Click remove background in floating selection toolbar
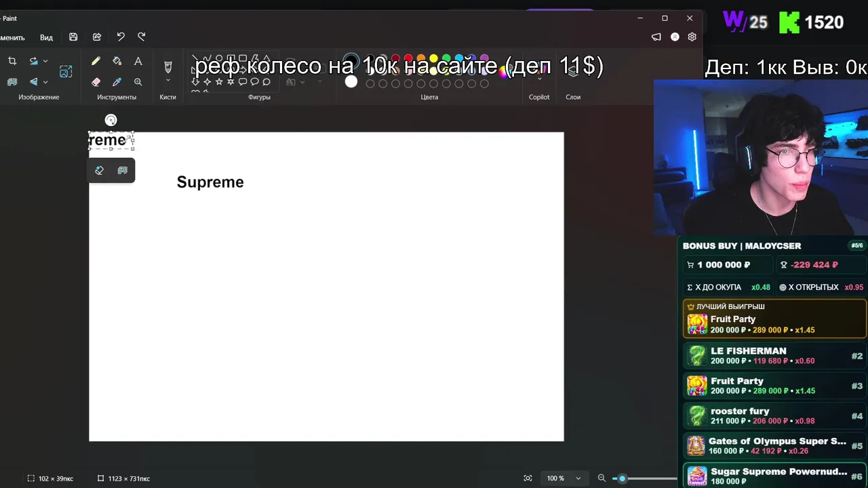The height and width of the screenshot is (488, 868). click(x=123, y=170)
